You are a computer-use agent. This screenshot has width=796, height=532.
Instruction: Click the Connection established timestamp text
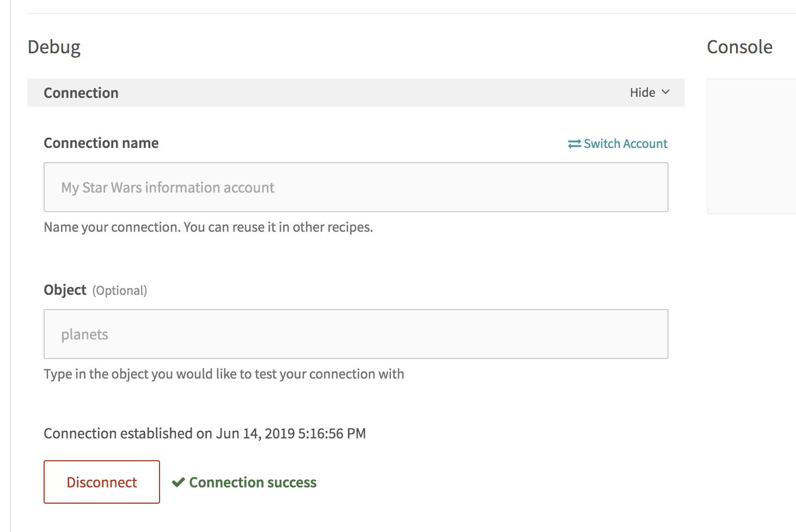pos(205,434)
